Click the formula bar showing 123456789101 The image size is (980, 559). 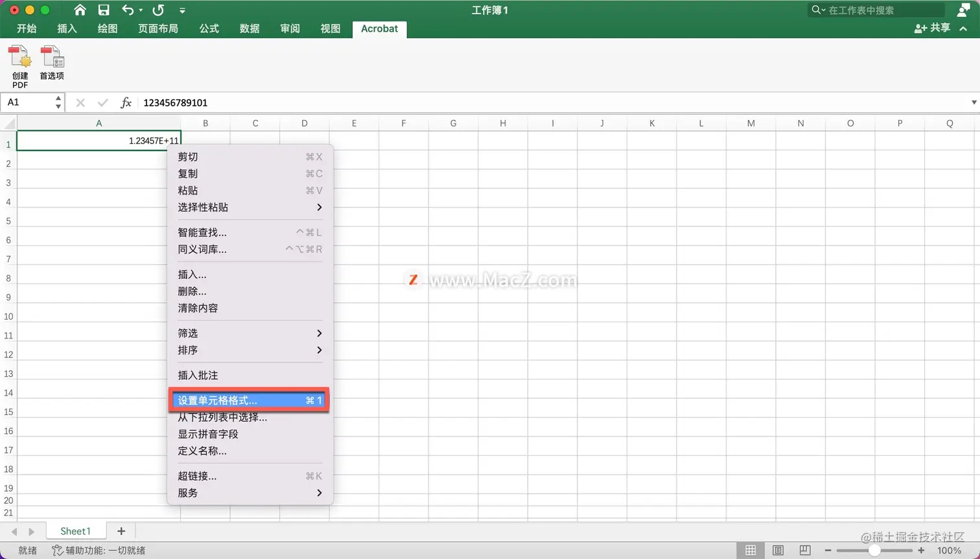coord(554,102)
